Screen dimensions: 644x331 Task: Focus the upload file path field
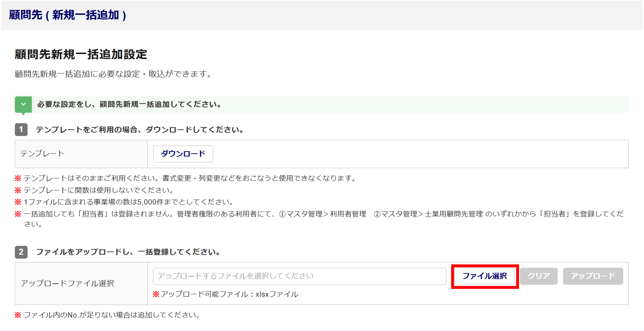pos(299,276)
